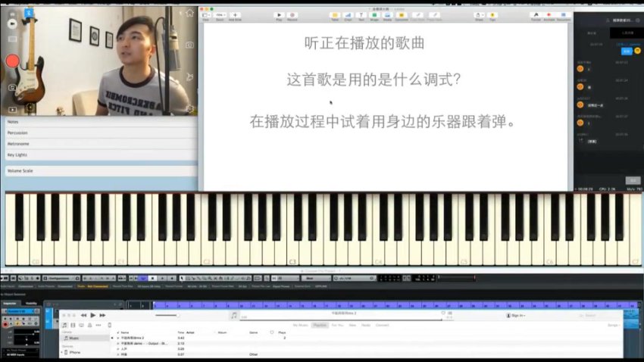Insert a Chart from Keynote toolbar
The height and width of the screenshot is (362, 644).
(348, 14)
